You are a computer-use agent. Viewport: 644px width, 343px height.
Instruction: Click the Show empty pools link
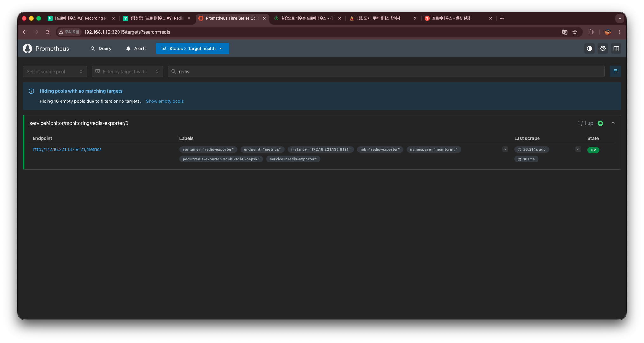pos(164,101)
